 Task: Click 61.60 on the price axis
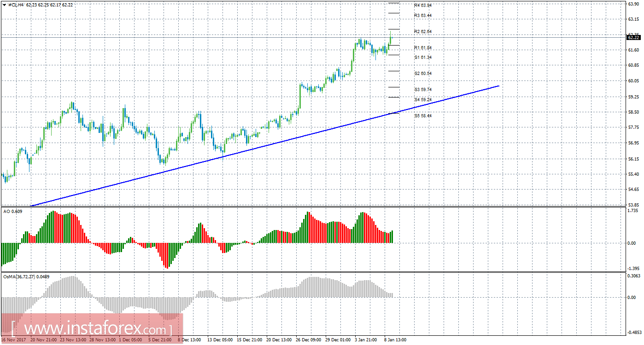tap(633, 50)
